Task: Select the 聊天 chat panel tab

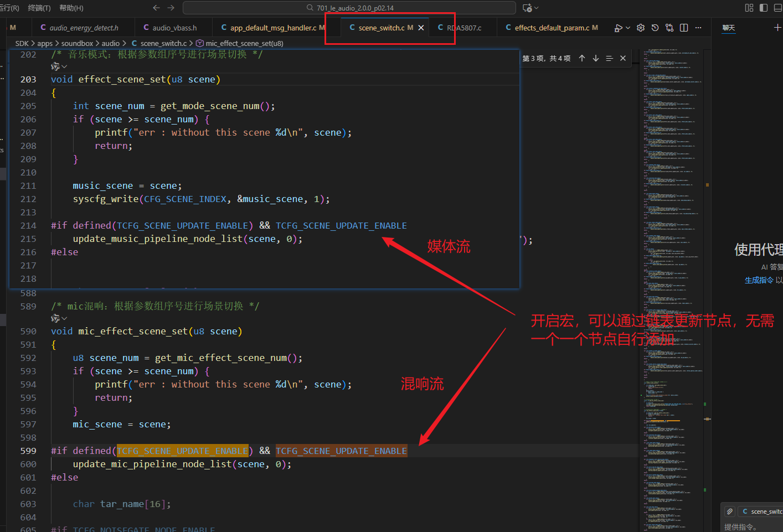Action: tap(729, 28)
